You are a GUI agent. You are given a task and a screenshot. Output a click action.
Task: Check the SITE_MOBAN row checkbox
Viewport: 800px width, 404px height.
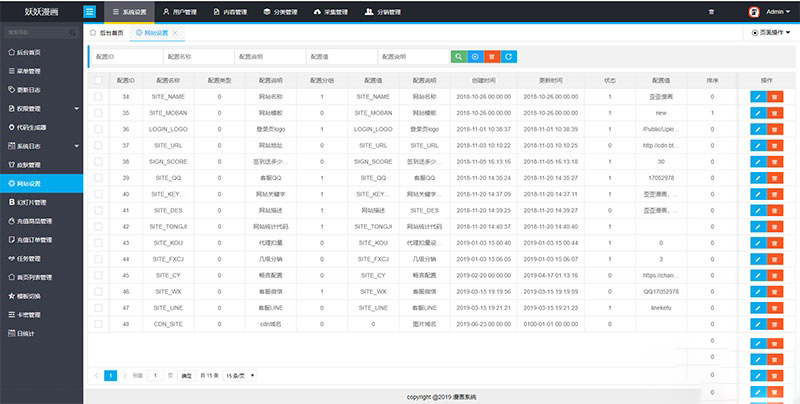[x=98, y=113]
